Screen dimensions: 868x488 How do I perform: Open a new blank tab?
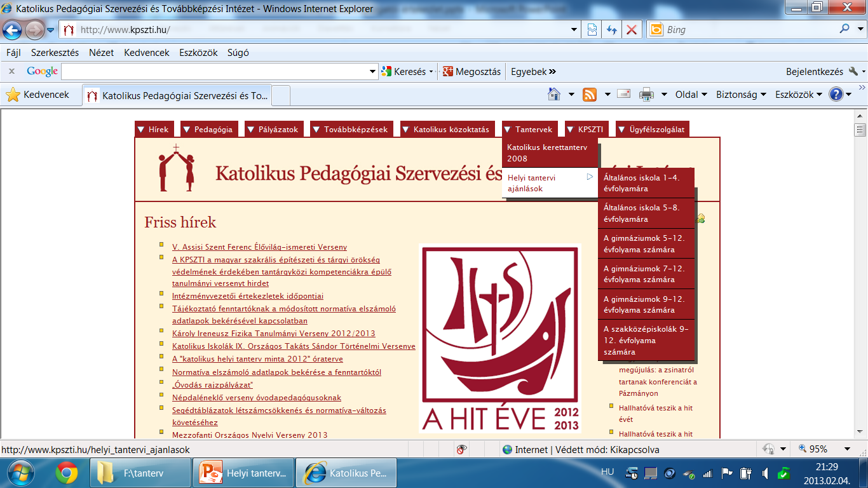tap(281, 96)
